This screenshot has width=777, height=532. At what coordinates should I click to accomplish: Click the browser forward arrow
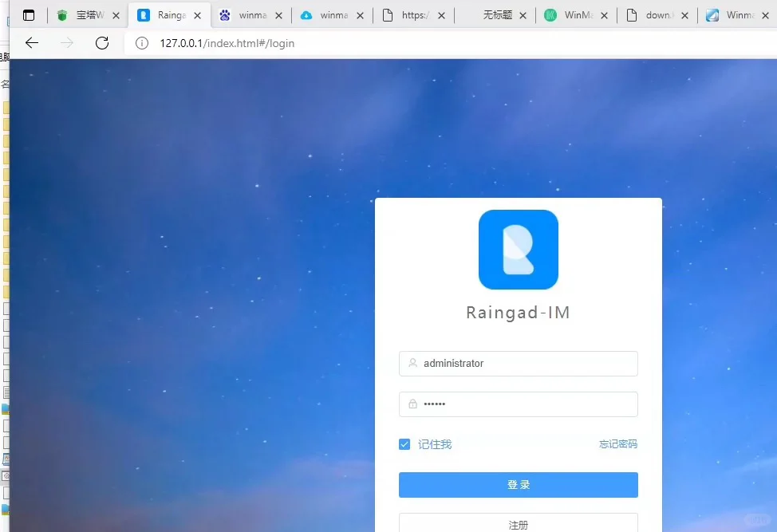[67, 43]
